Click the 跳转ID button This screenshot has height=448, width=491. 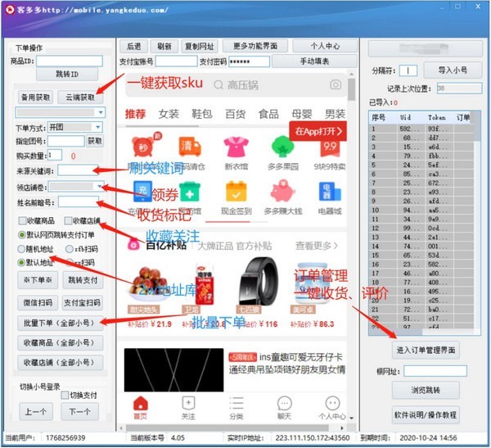[67, 75]
